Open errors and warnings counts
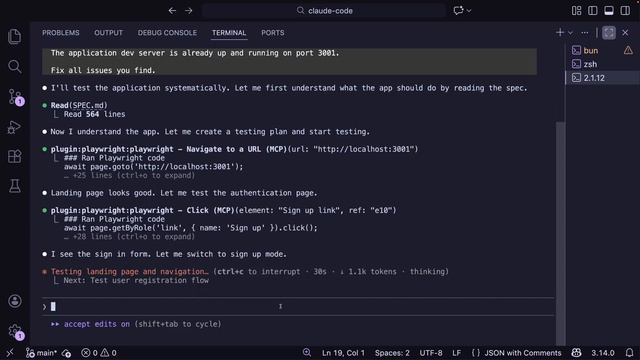Image resolution: width=640 pixels, height=360 pixels. (x=99, y=353)
